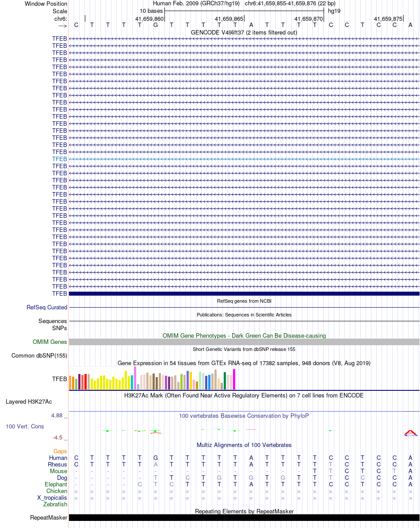Select the Zebrafish alignment row label

(x=55, y=504)
